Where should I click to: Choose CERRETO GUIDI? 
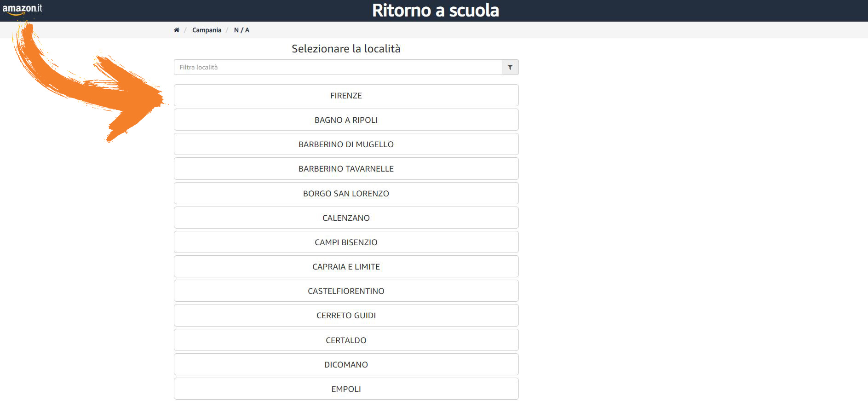(x=346, y=315)
